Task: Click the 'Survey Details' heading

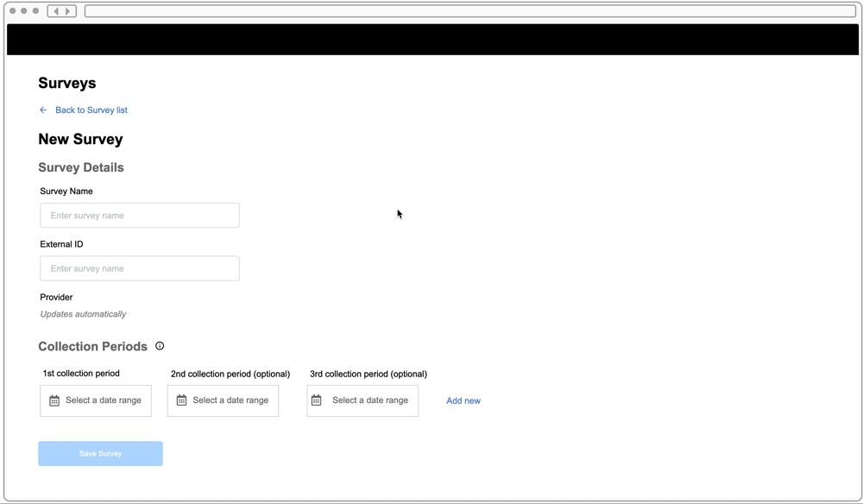Action: (81, 167)
